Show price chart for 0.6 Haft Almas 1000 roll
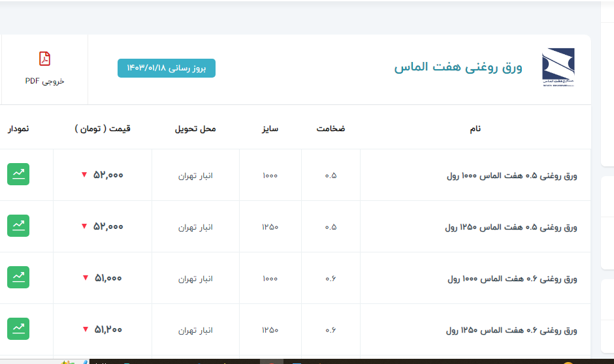This screenshot has width=614, height=364. tap(18, 277)
